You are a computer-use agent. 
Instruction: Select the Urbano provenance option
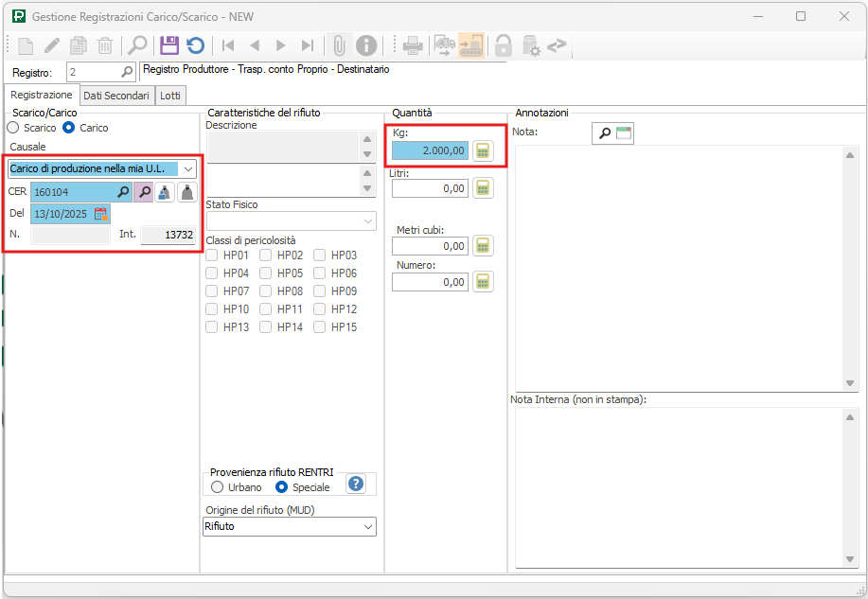pos(218,487)
